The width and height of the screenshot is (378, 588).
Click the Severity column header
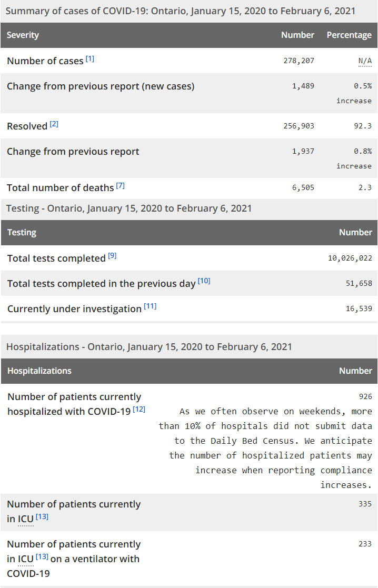[23, 35]
